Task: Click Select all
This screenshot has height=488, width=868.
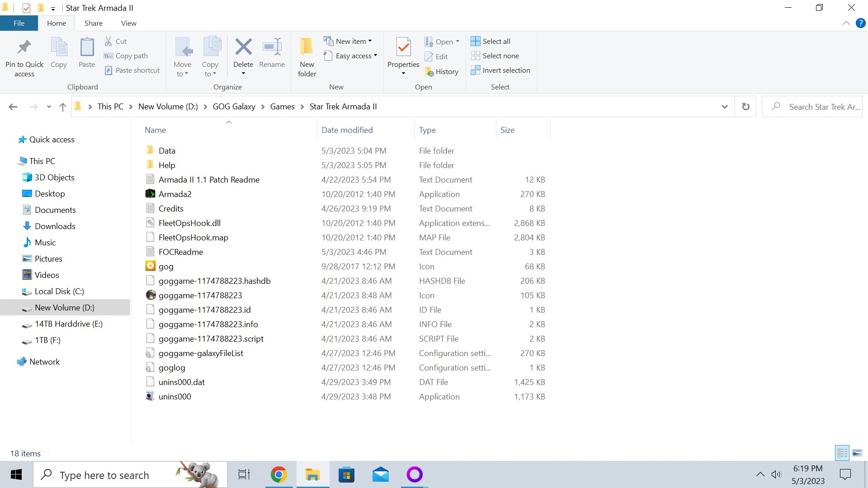Action: click(x=491, y=41)
